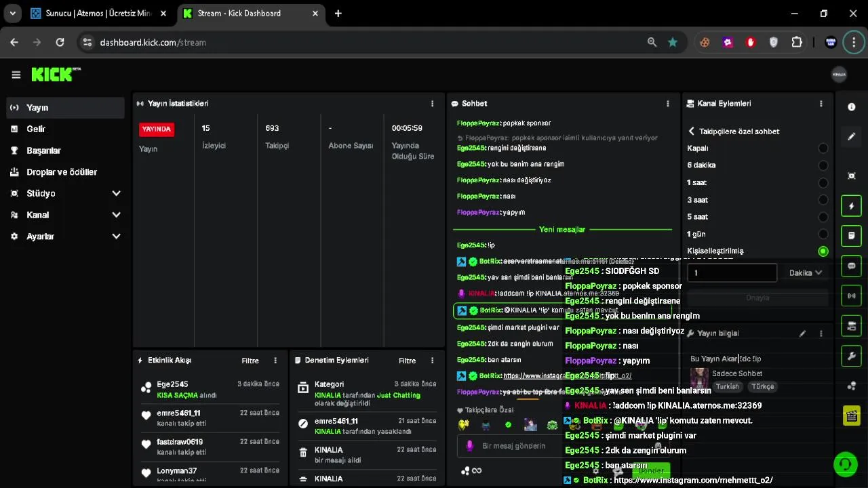Click the Turkish tag in Yayın bilgisi

pyautogui.click(x=728, y=386)
